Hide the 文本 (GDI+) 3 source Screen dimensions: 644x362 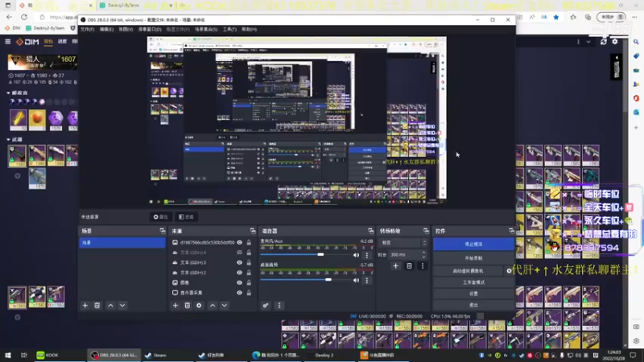pyautogui.click(x=239, y=263)
